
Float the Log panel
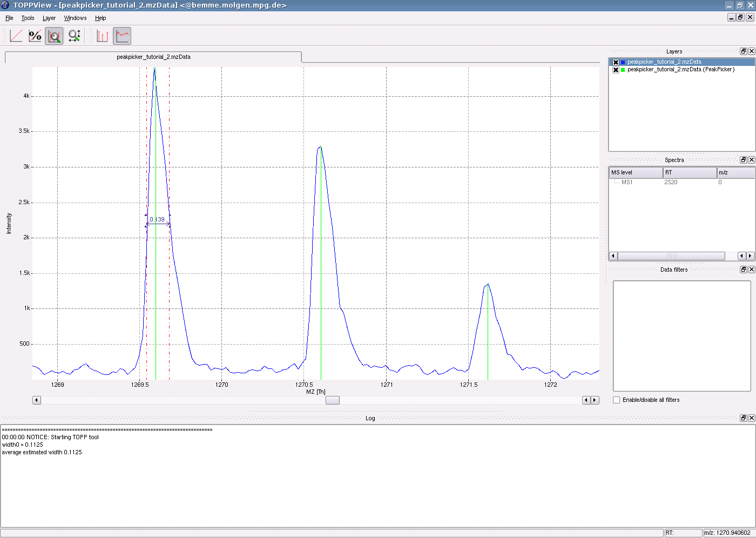pyautogui.click(x=743, y=418)
